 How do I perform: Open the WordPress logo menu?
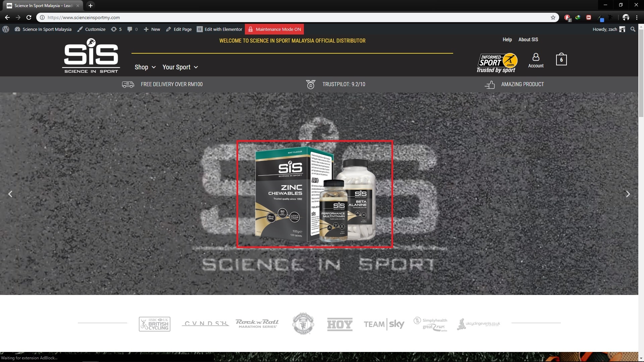[6, 29]
